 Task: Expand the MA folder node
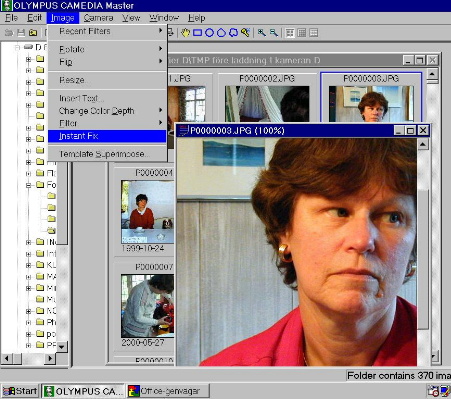[x=28, y=277]
